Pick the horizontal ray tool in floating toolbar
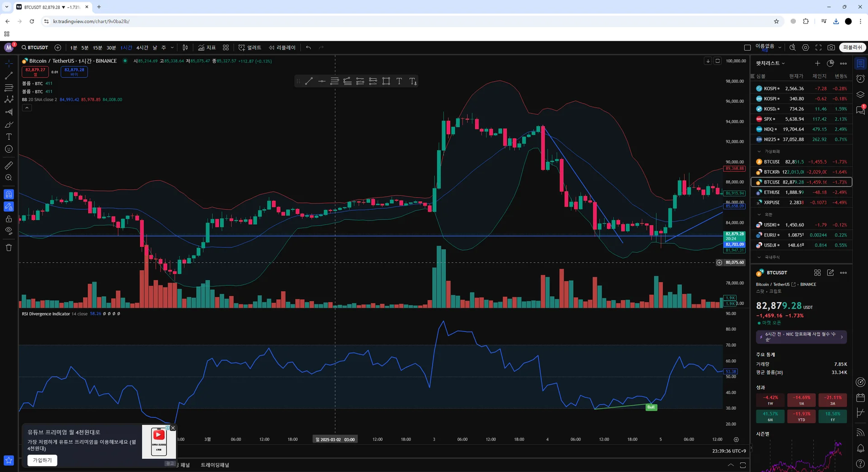The height and width of the screenshot is (472, 868). click(321, 81)
